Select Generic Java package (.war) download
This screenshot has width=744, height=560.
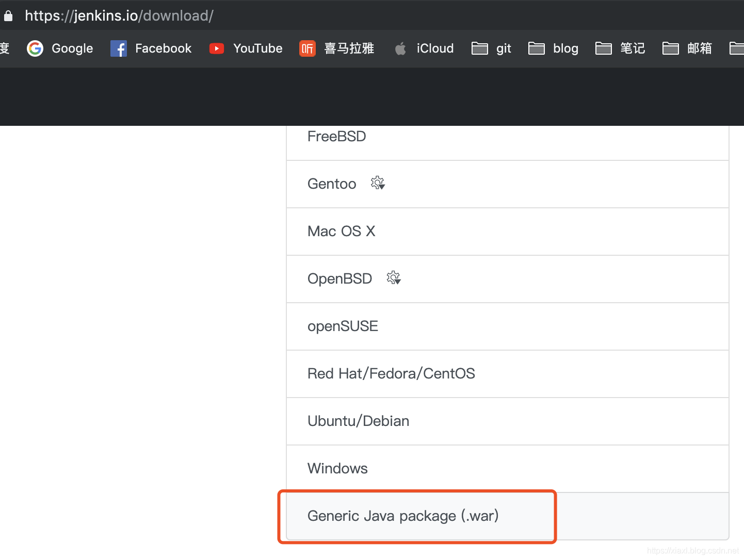(403, 516)
